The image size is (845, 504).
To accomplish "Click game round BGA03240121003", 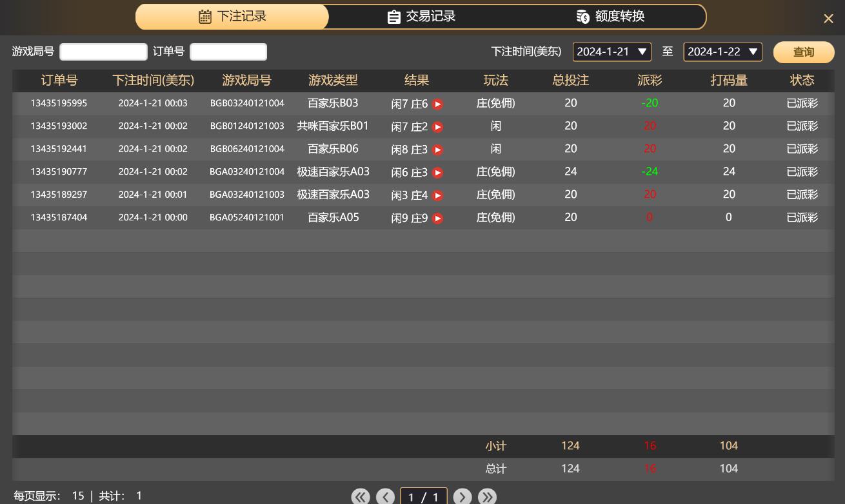I will coord(247,195).
